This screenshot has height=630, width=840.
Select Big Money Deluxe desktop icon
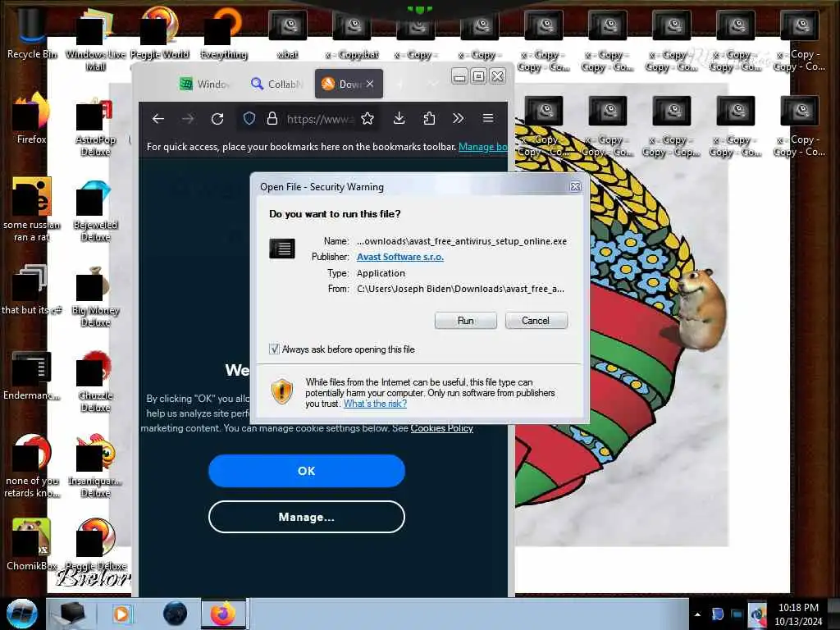point(95,296)
